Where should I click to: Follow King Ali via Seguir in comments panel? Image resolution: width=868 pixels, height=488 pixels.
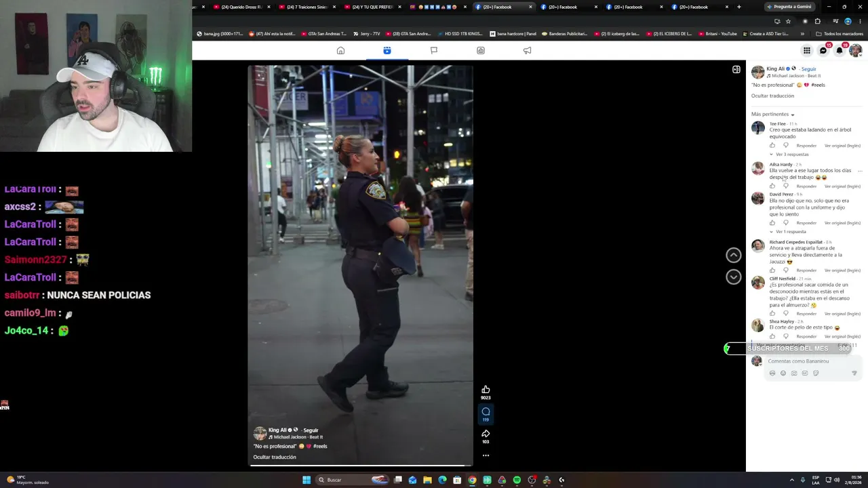(x=808, y=69)
